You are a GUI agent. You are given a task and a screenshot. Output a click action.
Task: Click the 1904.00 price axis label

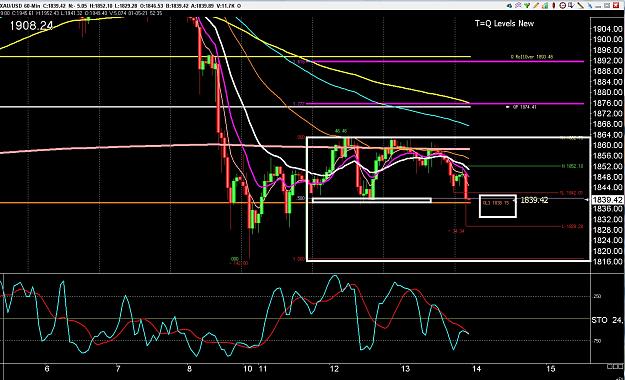[x=608, y=29]
